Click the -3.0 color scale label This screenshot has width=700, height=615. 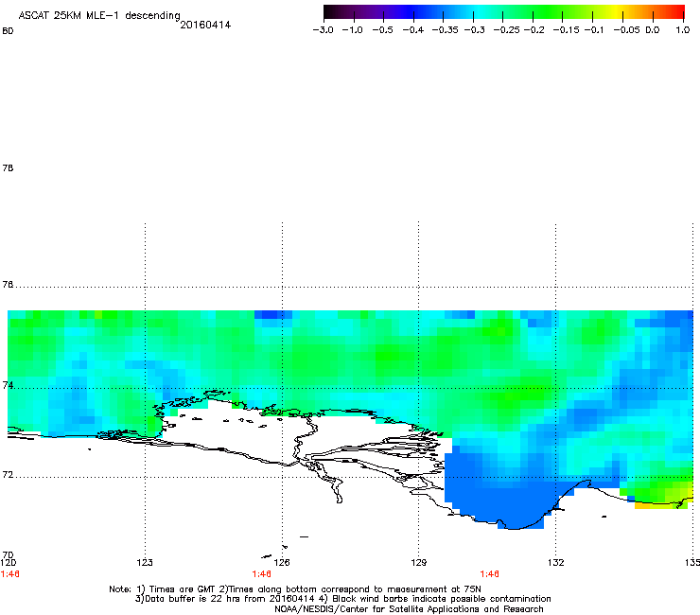(324, 30)
